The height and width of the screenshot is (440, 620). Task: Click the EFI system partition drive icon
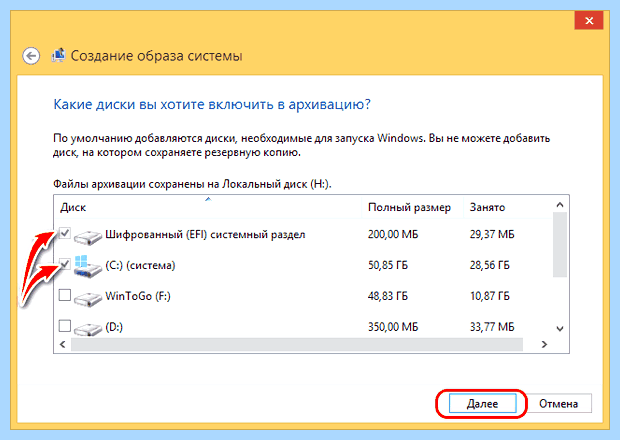click(88, 237)
